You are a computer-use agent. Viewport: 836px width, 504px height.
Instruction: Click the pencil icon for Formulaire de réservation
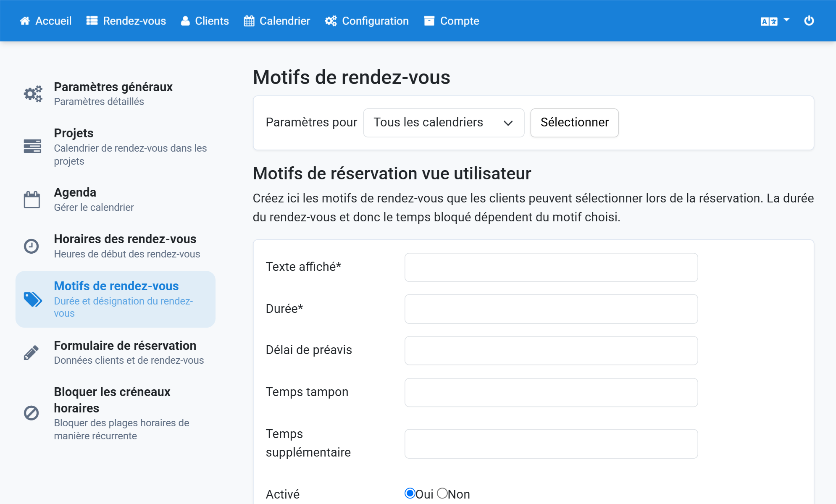[x=31, y=353]
